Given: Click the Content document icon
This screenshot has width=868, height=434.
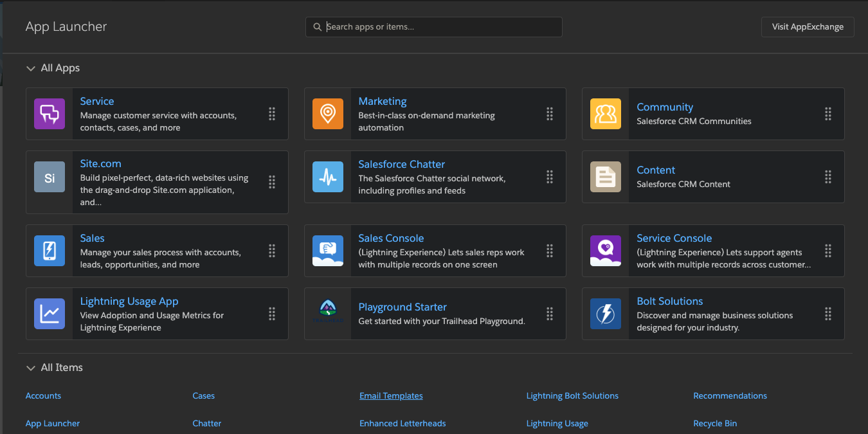Looking at the screenshot, I should point(606,177).
